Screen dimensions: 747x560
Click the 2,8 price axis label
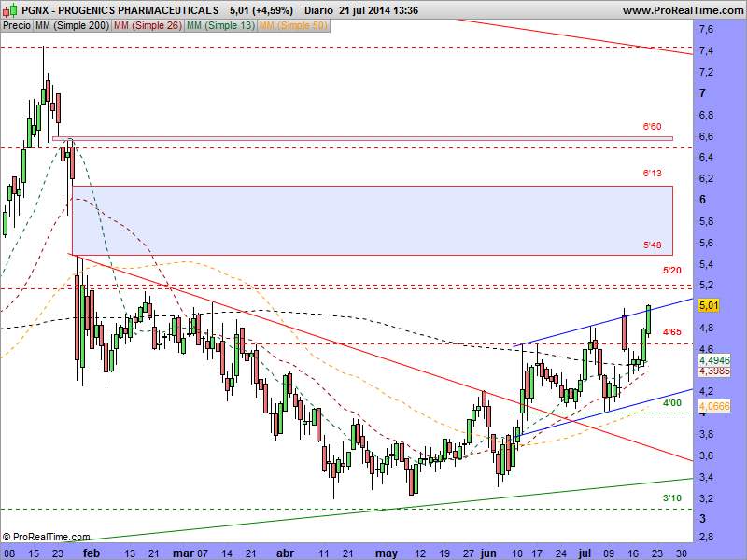707,538
